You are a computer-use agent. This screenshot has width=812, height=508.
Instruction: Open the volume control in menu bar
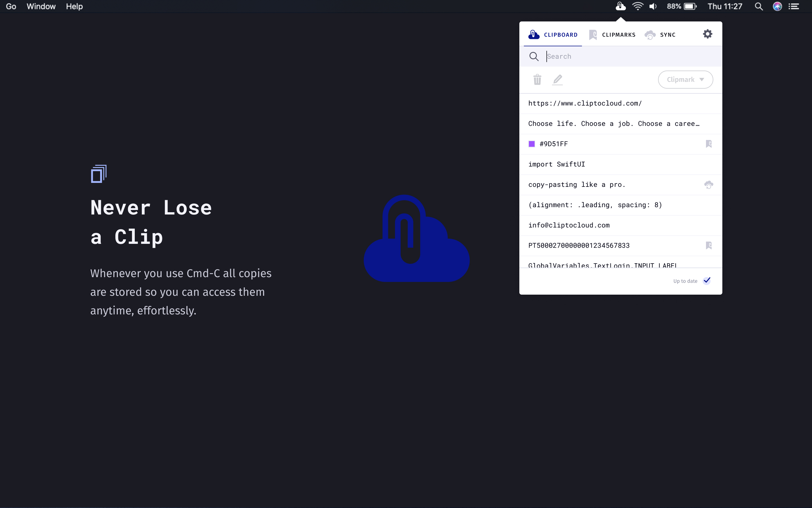pyautogui.click(x=653, y=6)
